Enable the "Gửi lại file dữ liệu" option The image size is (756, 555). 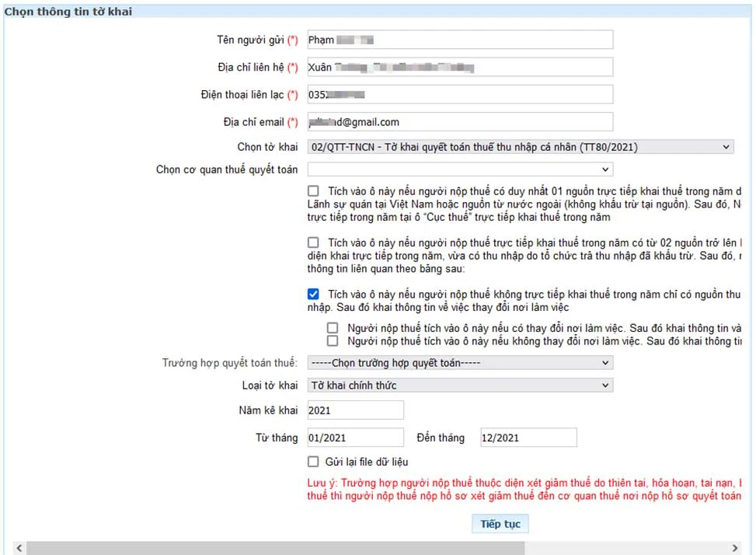point(314,461)
